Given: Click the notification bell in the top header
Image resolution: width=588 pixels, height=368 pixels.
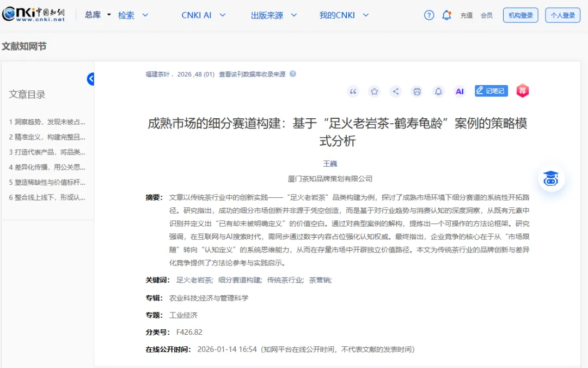Looking at the screenshot, I should click(x=446, y=15).
